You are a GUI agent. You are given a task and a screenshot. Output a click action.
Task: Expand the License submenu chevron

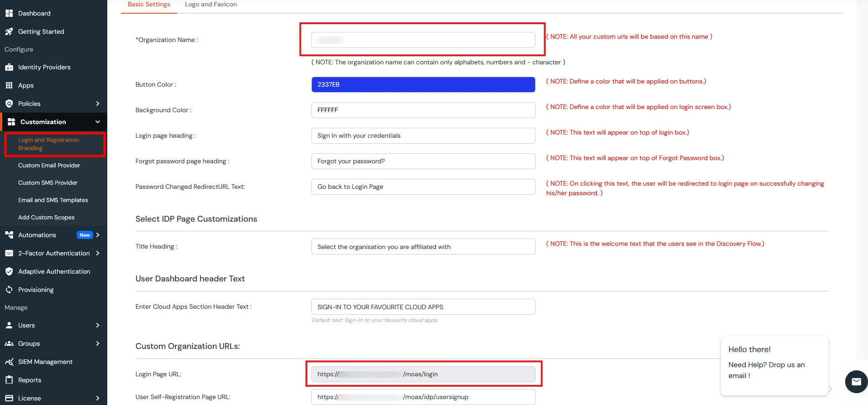[98, 398]
